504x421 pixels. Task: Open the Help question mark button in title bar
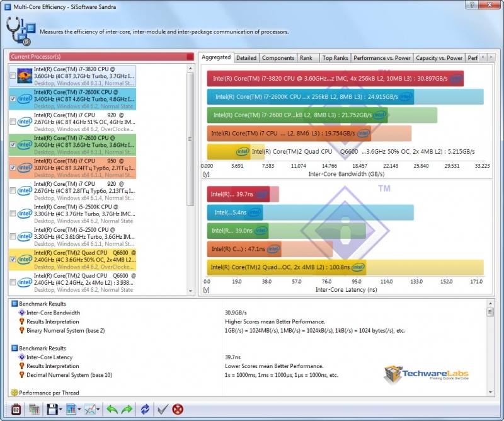pyautogui.click(x=472, y=5)
